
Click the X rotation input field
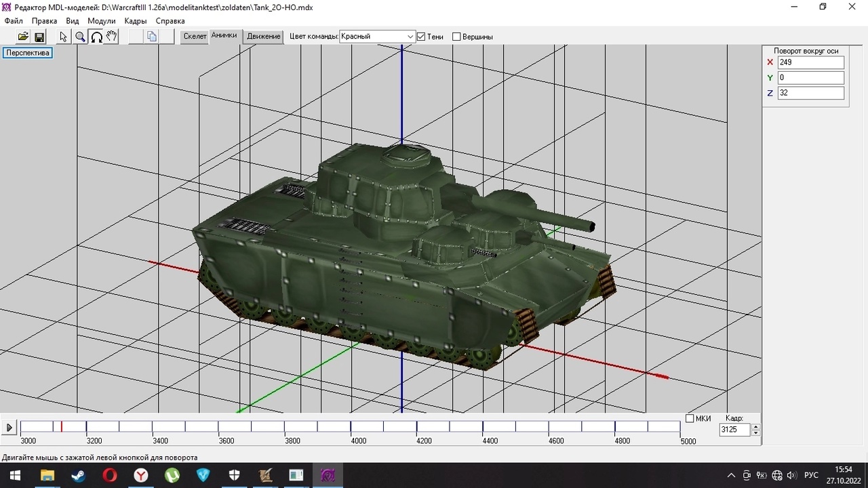pyautogui.click(x=811, y=62)
